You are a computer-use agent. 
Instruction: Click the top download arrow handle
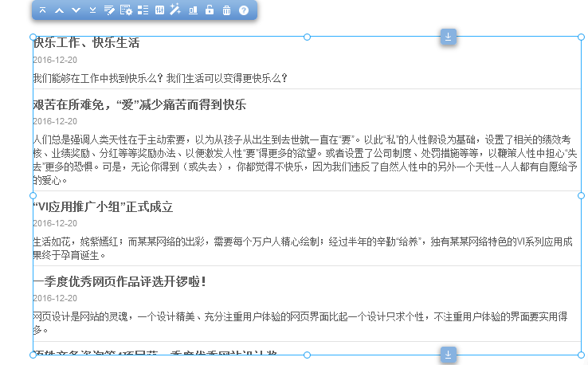(449, 37)
